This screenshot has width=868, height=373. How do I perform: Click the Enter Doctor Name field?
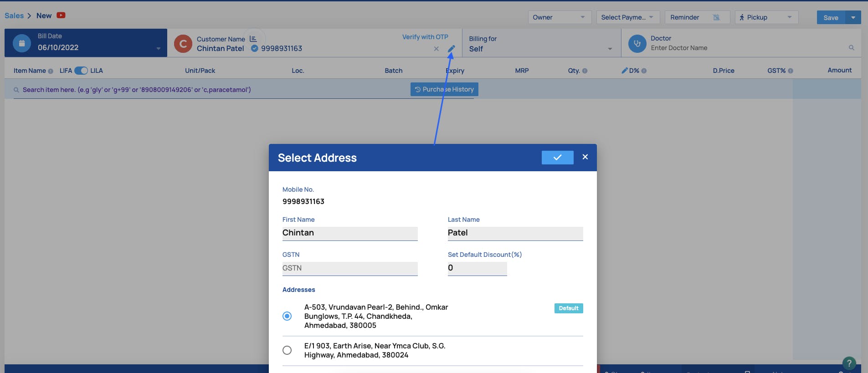tap(747, 48)
